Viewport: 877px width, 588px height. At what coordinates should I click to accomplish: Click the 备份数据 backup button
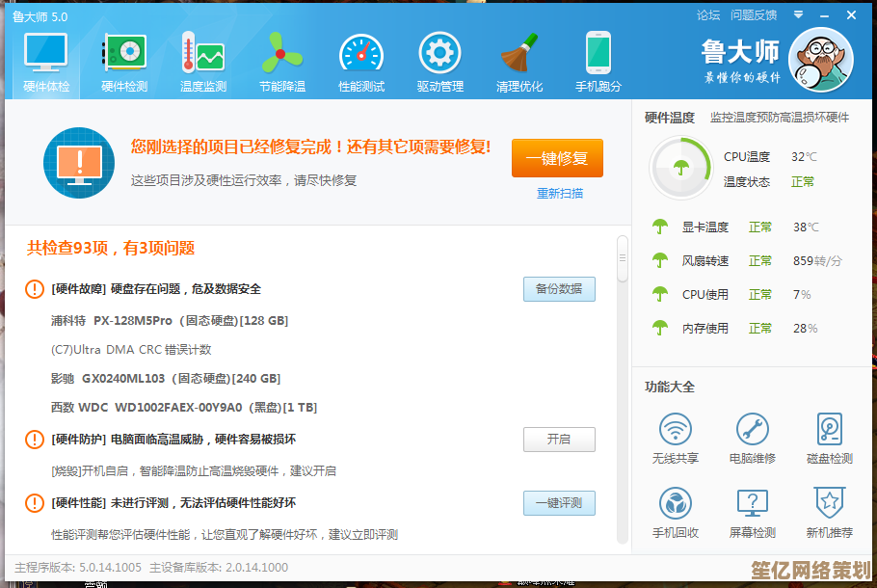[559, 289]
